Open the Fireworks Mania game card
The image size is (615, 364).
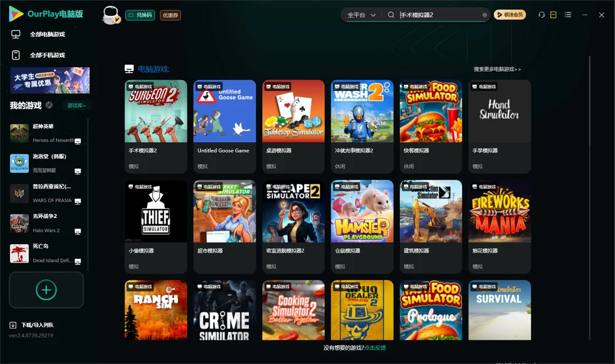(x=499, y=227)
